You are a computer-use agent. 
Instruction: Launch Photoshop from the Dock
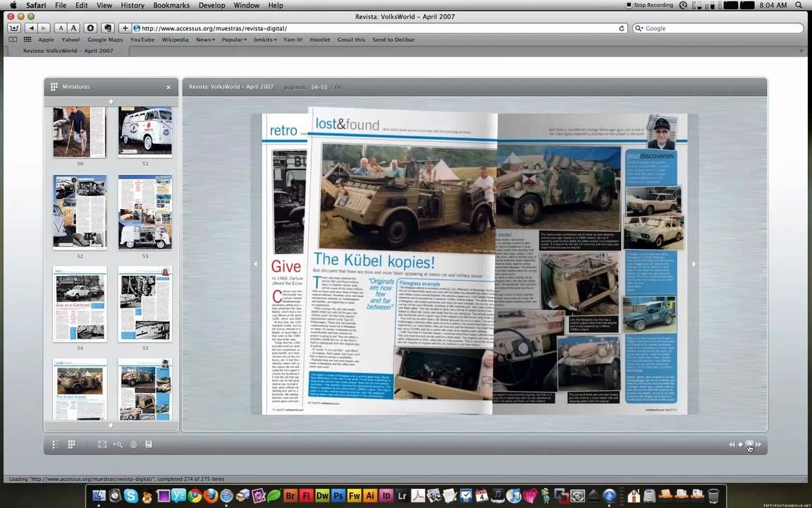338,496
